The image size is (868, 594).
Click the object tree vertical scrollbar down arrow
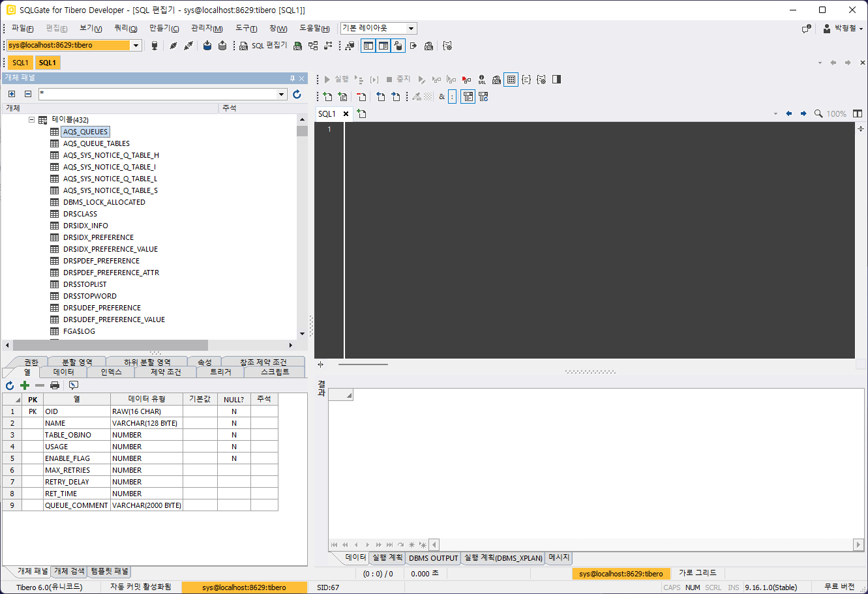tap(302, 334)
